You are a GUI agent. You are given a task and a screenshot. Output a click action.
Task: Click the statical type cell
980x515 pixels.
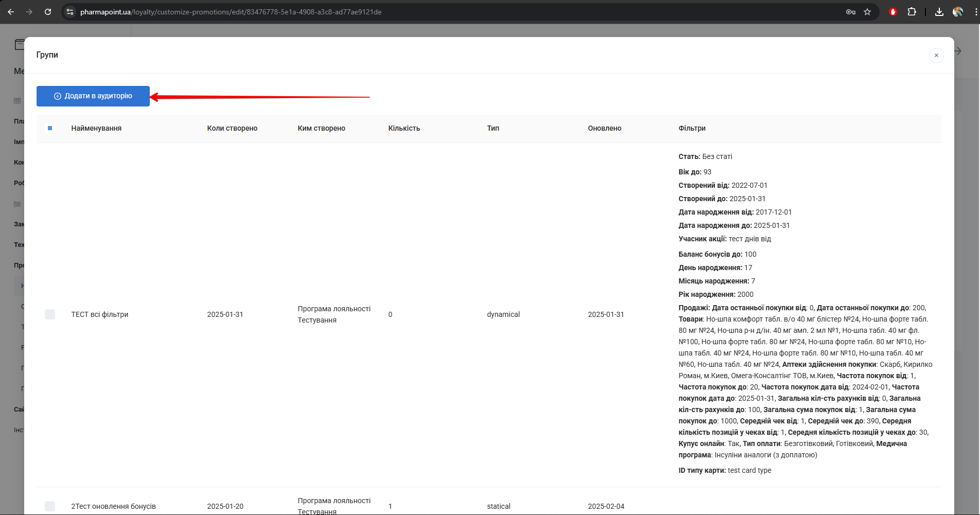coord(499,506)
